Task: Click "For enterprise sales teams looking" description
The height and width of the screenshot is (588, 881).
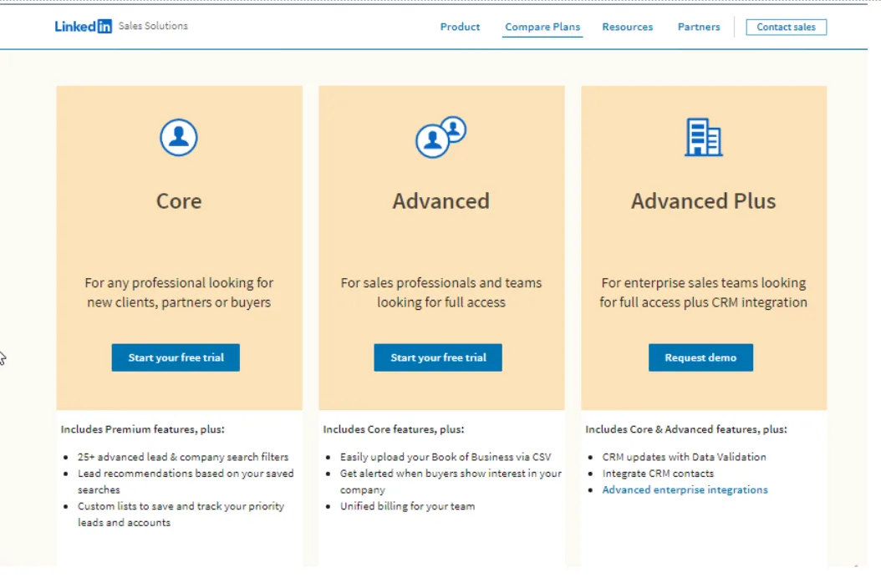Action: point(704,292)
